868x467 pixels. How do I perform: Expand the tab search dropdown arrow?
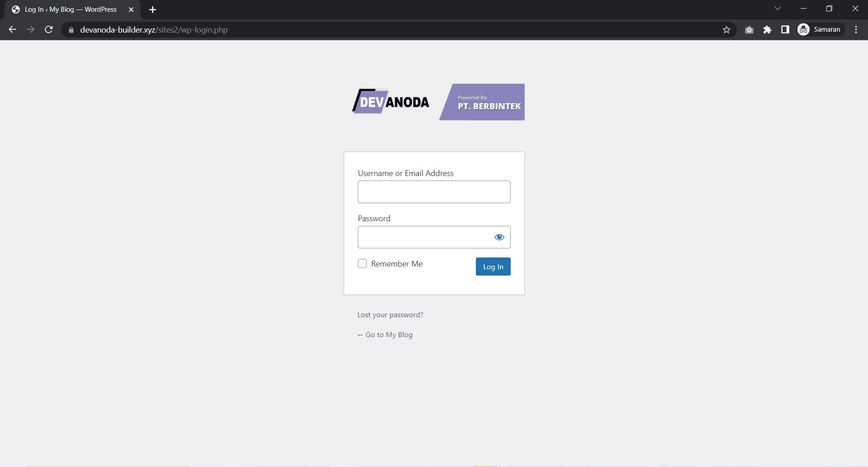click(x=778, y=9)
